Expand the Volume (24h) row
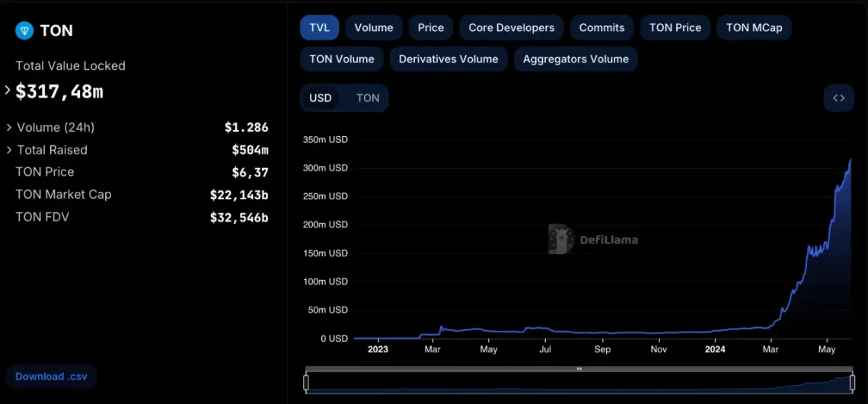Viewport: 868px width, 404px height. [9, 127]
